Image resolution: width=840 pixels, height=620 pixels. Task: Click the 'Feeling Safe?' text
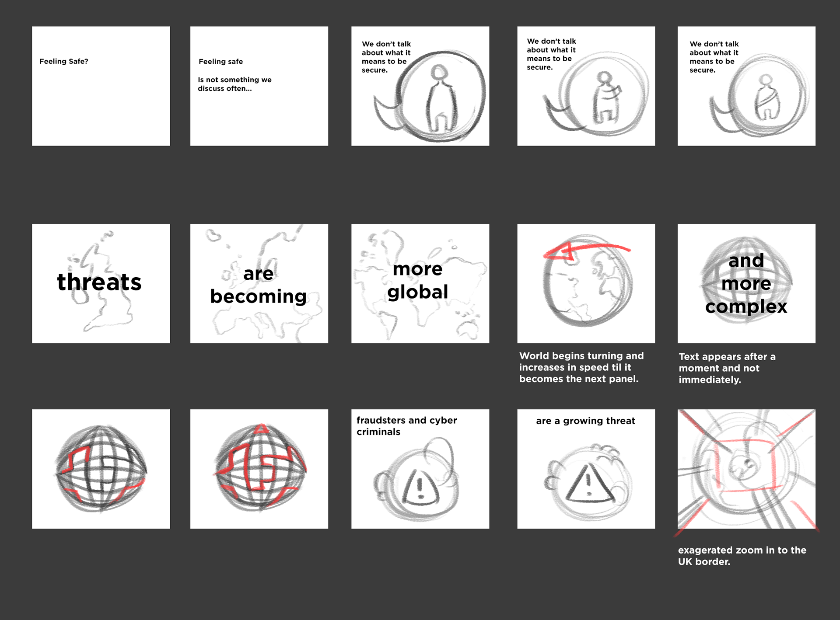pyautogui.click(x=64, y=62)
